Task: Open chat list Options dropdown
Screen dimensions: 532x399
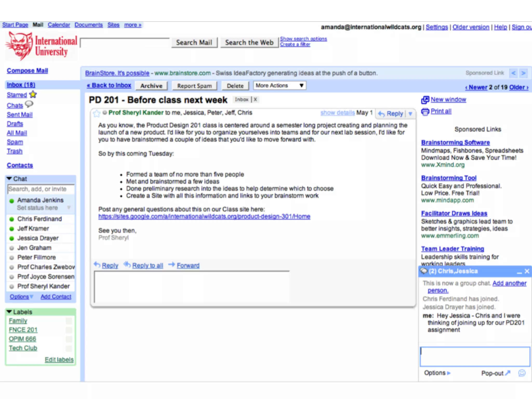Action: coord(22,297)
